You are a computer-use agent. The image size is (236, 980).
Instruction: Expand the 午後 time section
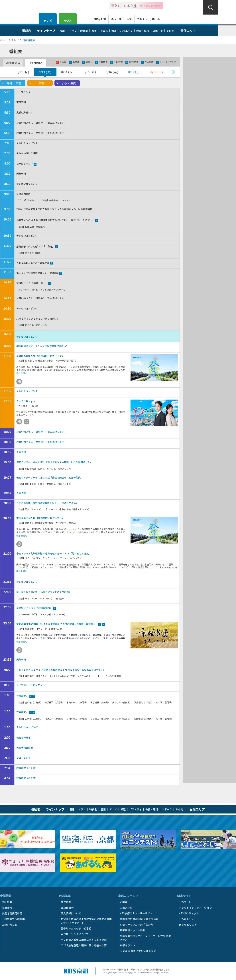40,83
